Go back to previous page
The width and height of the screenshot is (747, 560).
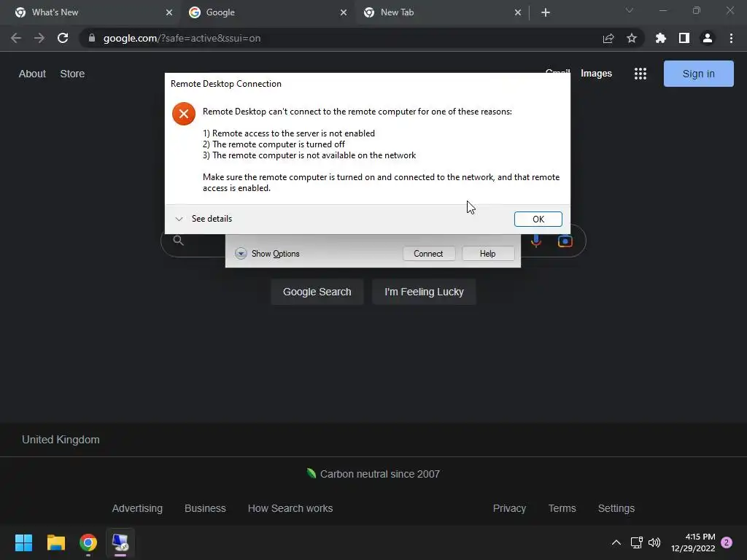click(x=16, y=38)
